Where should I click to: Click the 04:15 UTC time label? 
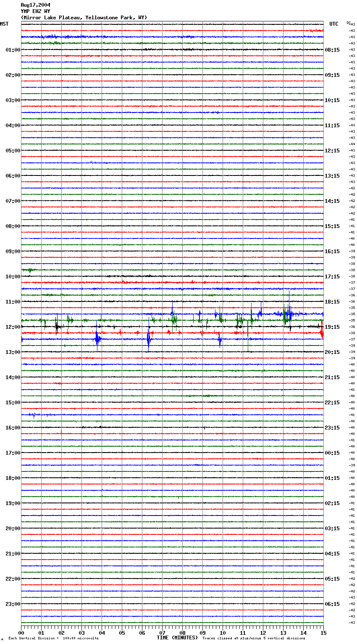point(332,554)
